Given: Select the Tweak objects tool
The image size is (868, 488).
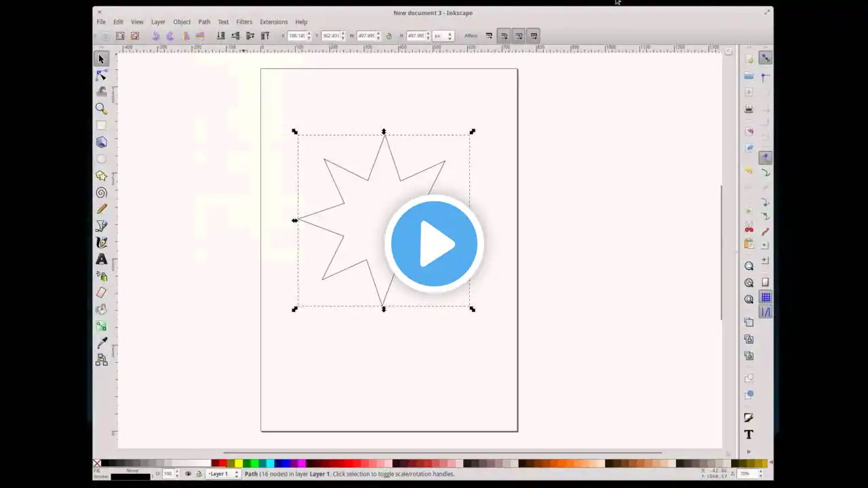Looking at the screenshot, I should [x=101, y=91].
